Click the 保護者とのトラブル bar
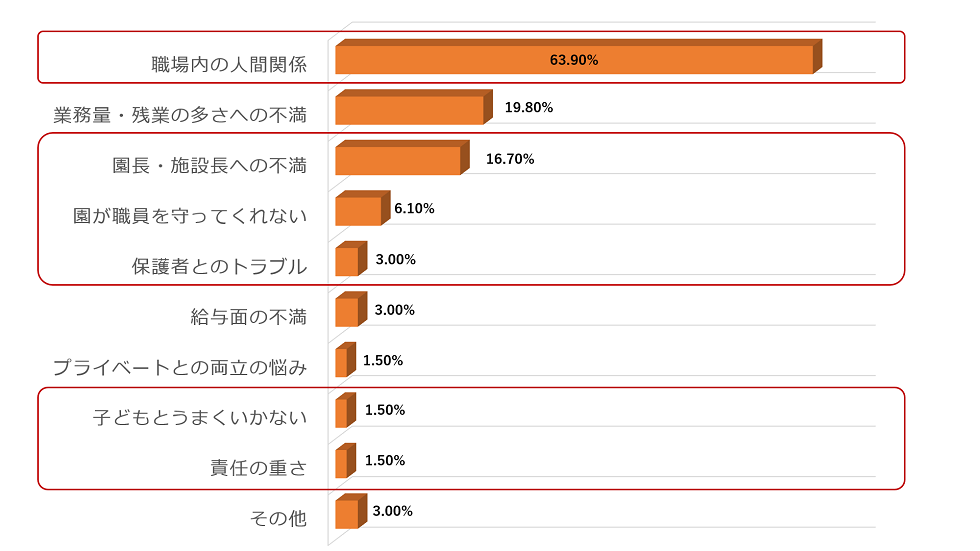This screenshot has height=551, width=980. 347,261
